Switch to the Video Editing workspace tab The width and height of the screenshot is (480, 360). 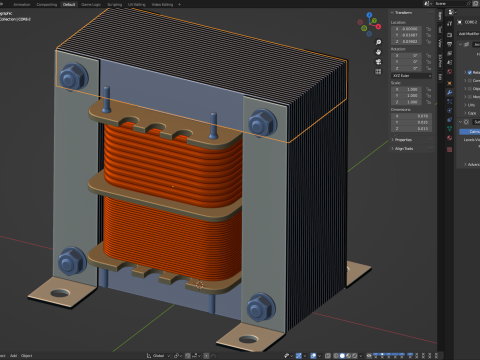[162, 5]
